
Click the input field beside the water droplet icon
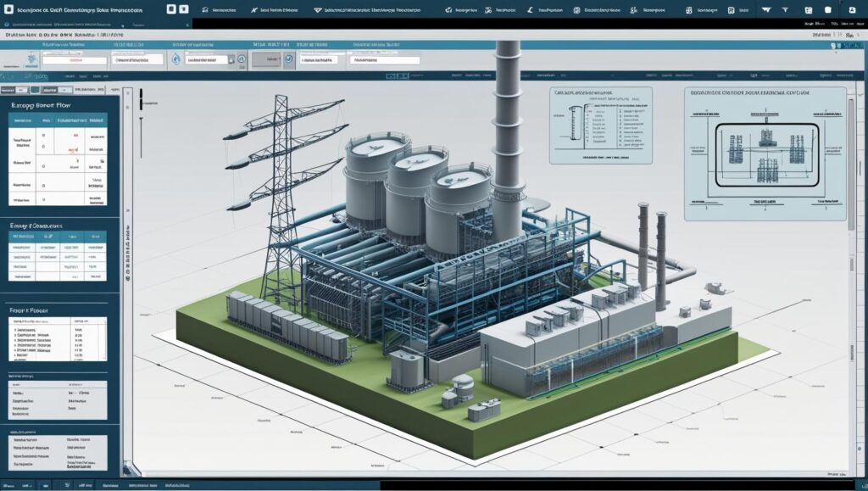click(x=209, y=60)
